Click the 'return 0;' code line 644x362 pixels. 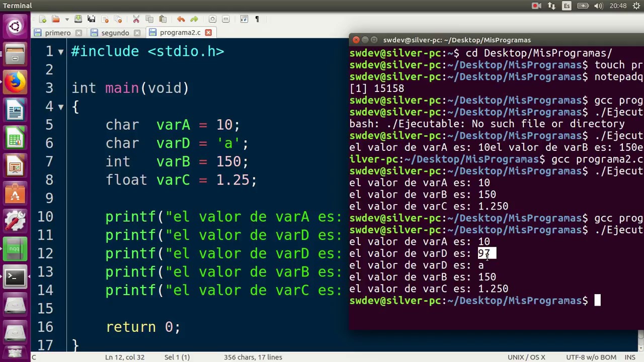point(143,327)
